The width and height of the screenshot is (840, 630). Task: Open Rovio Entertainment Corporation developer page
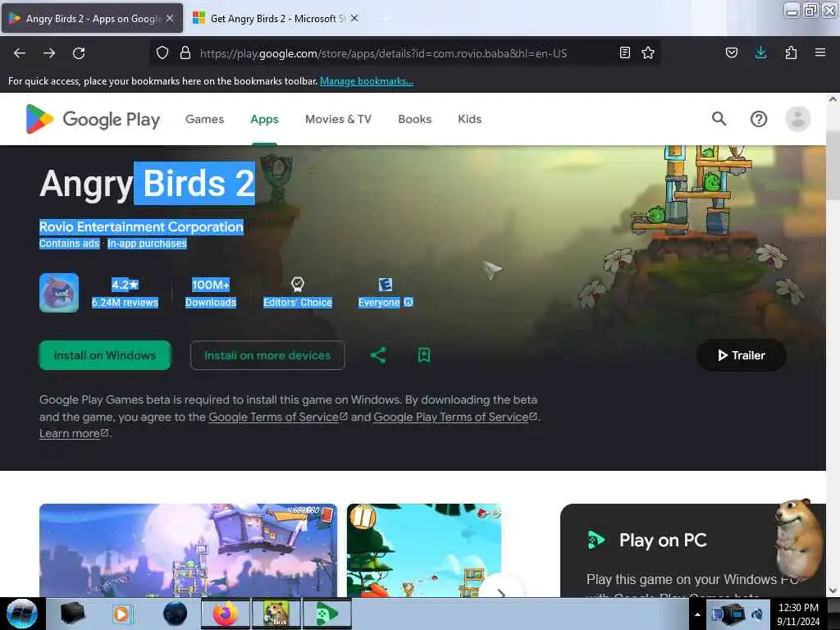[x=141, y=227]
